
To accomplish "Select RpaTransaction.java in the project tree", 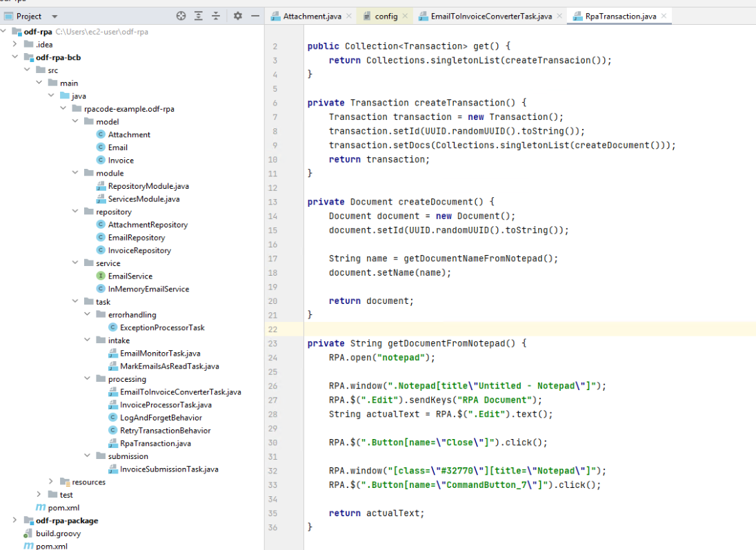I will 155,443.
